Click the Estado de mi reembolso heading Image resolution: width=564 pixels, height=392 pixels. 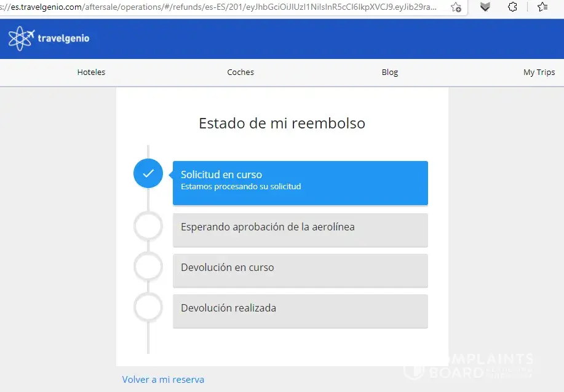point(282,123)
